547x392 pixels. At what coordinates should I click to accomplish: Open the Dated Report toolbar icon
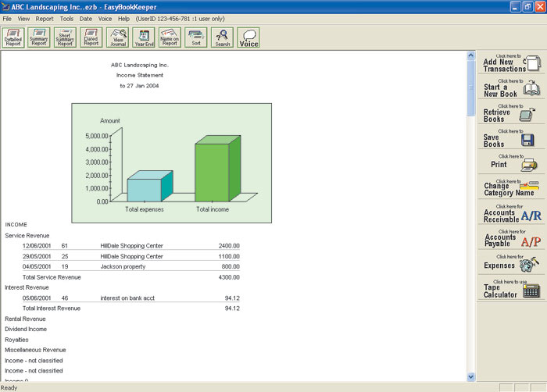click(91, 37)
